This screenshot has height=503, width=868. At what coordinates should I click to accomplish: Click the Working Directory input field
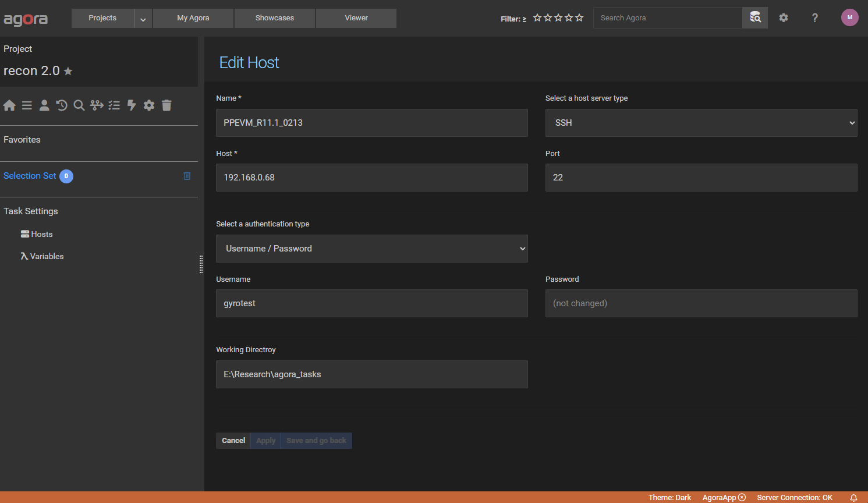pos(371,374)
